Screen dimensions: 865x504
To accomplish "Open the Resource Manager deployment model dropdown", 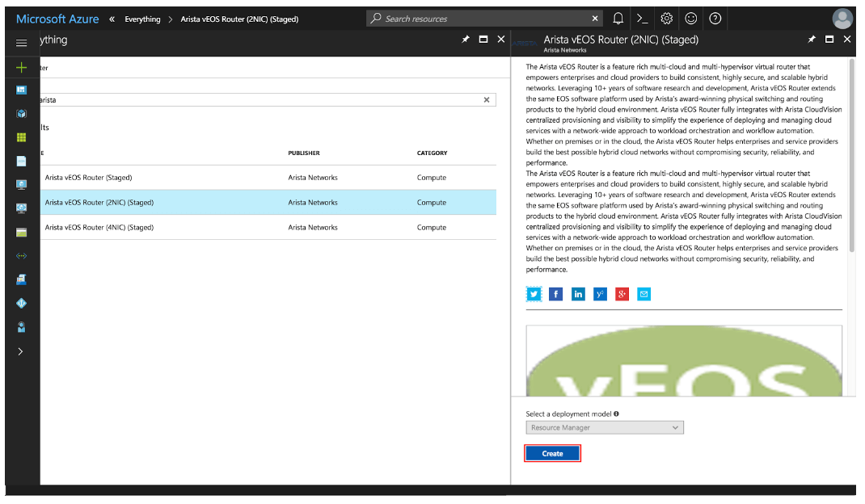I will tap(605, 427).
